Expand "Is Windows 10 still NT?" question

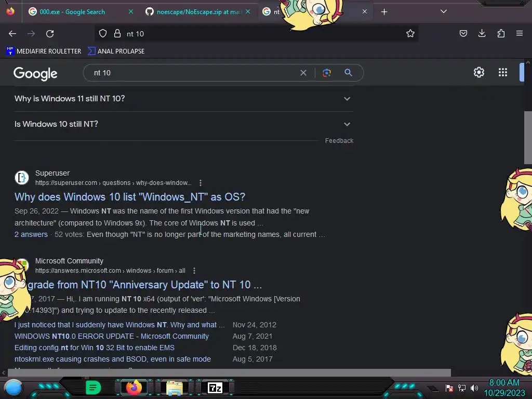click(x=183, y=124)
